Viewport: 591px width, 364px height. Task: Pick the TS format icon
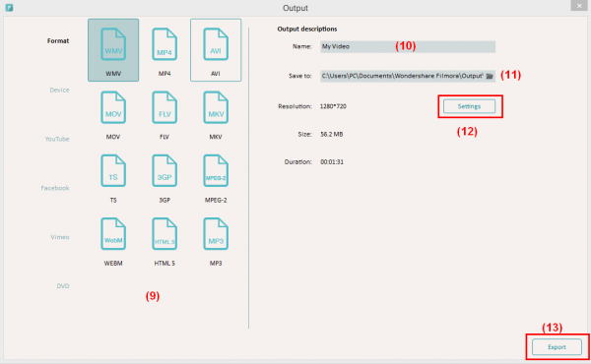[113, 171]
